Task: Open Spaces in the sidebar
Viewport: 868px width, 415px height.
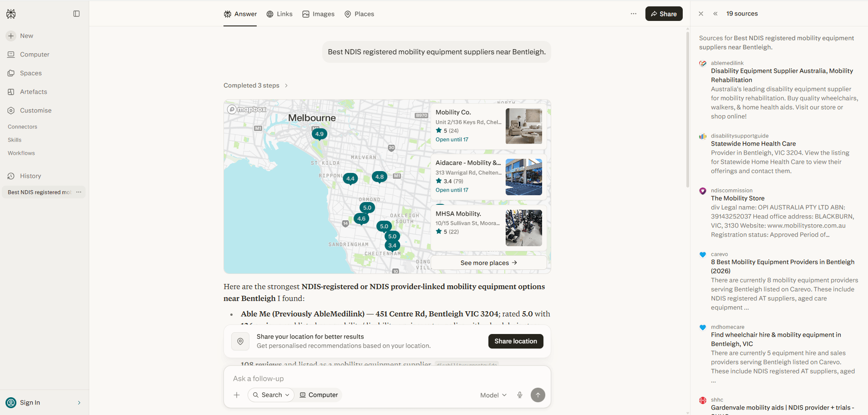Action: click(x=25, y=73)
